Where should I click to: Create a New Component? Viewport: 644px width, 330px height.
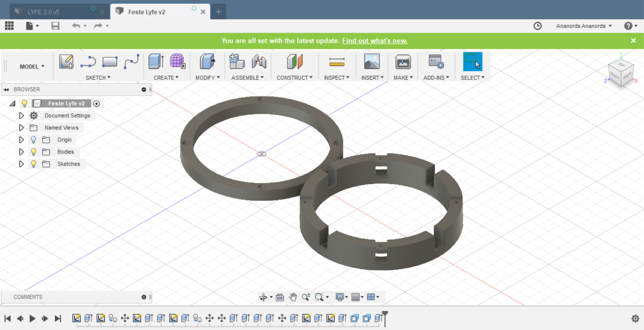click(x=237, y=62)
